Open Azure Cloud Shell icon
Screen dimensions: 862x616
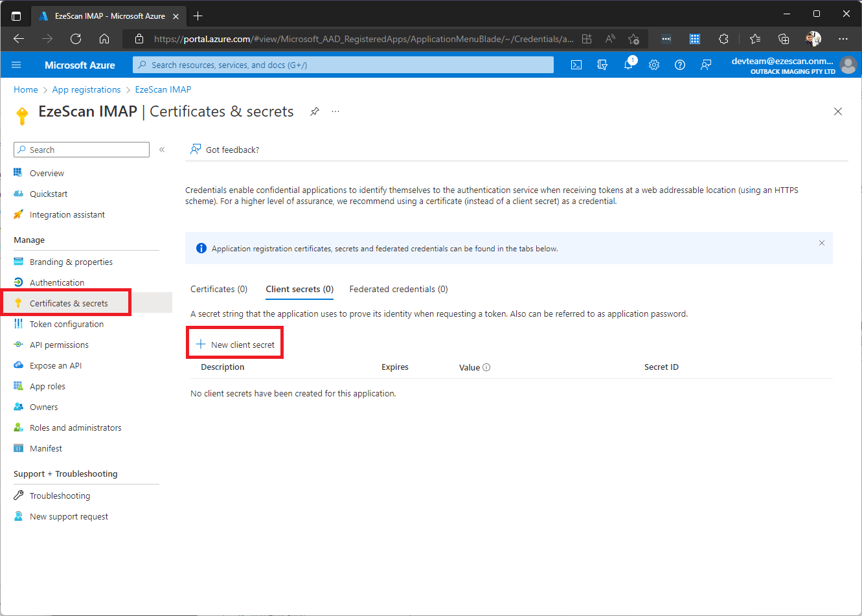576,65
